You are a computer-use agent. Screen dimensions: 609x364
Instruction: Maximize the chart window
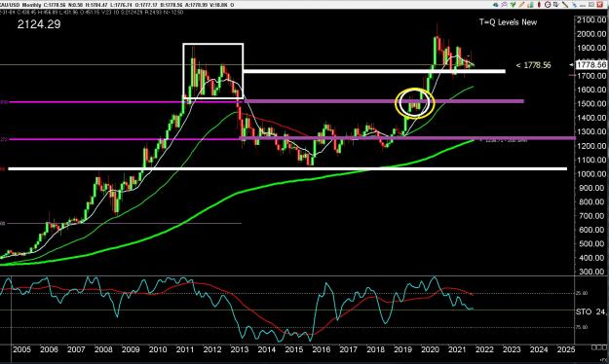tap(590, 5)
